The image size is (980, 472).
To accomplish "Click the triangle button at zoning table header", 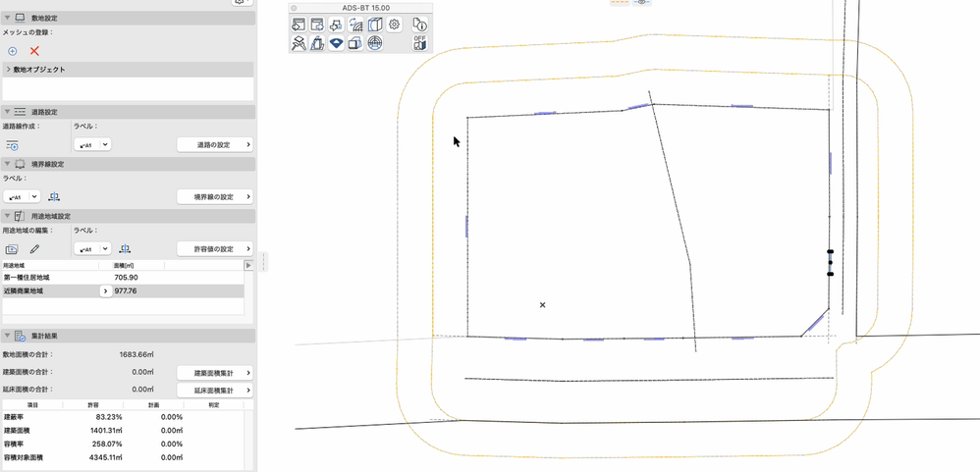I will pyautogui.click(x=248, y=265).
